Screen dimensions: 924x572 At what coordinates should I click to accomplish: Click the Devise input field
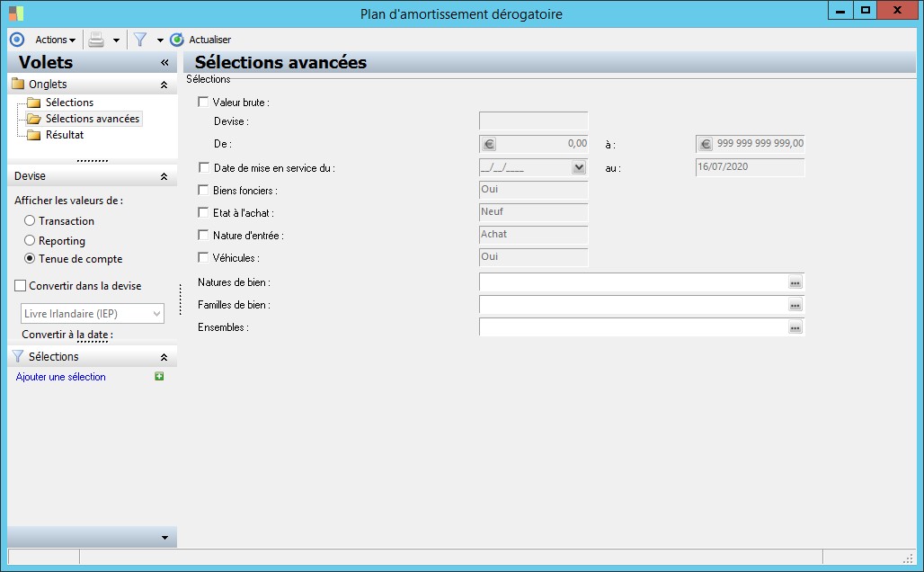[x=533, y=121]
